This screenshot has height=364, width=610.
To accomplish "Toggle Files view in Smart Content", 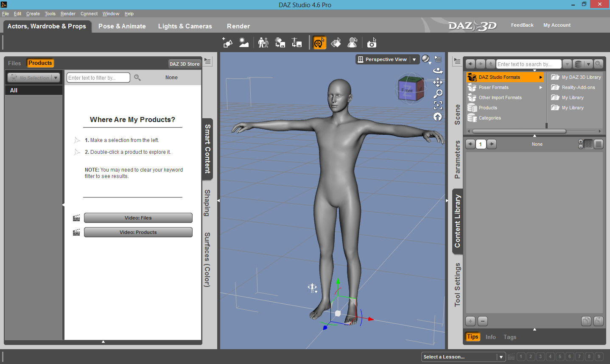I will pyautogui.click(x=14, y=63).
